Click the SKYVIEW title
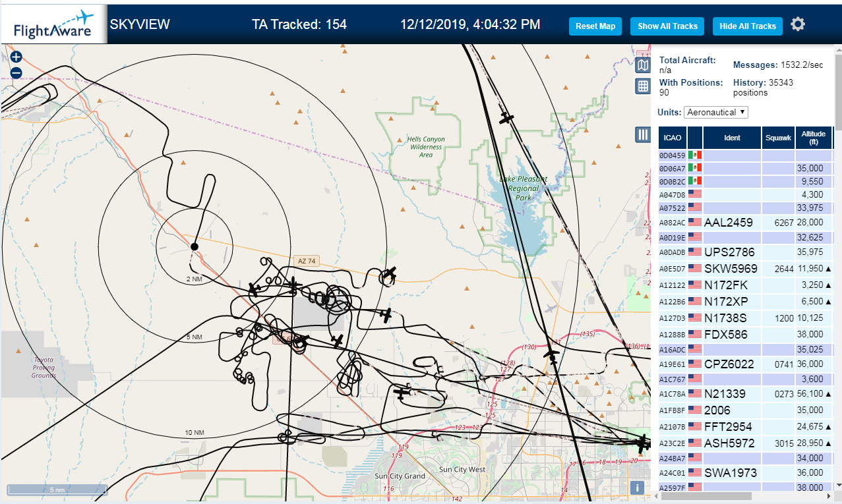The width and height of the screenshot is (842, 504). coord(140,24)
